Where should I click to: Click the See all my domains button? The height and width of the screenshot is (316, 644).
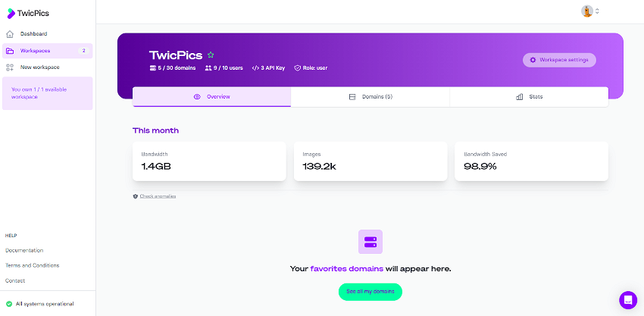370,292
